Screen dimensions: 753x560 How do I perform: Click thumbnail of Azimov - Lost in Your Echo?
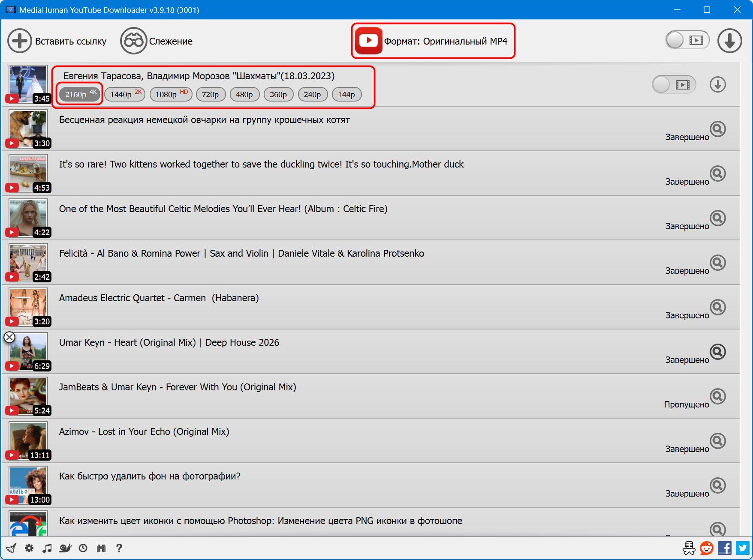(x=28, y=439)
